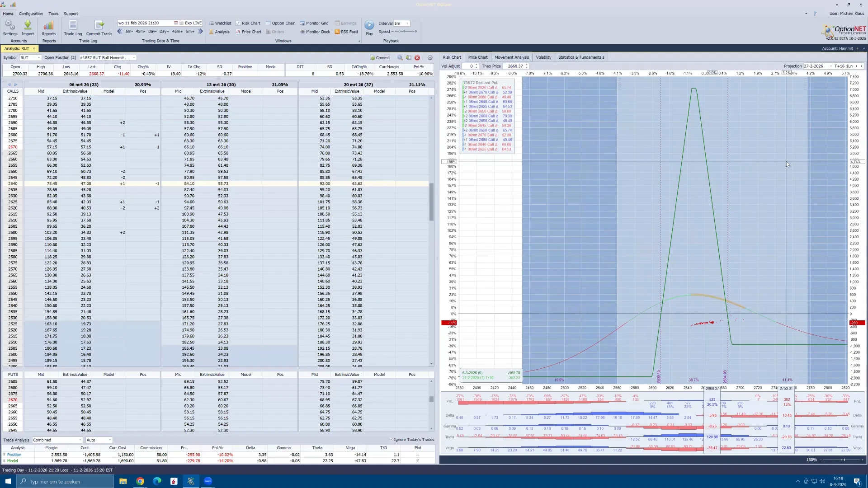This screenshot has width=868, height=488.
Task: Open the analysis settings gear icon
Action: (430, 58)
